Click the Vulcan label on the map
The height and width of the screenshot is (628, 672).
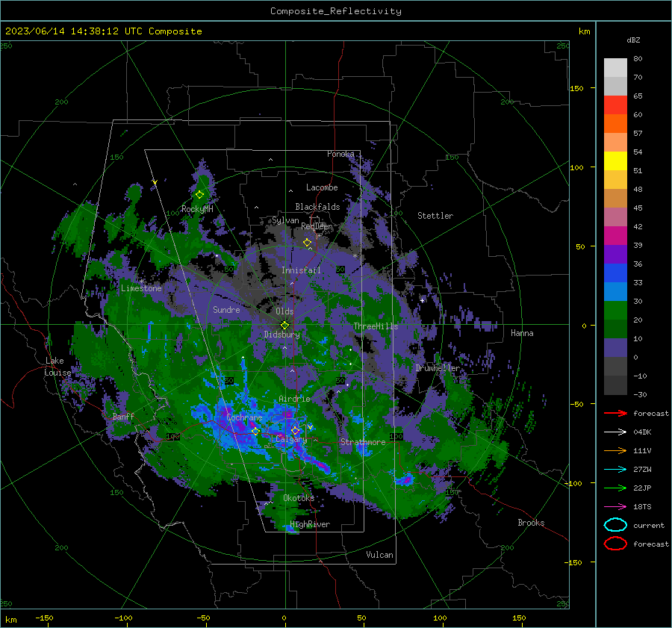(x=379, y=555)
